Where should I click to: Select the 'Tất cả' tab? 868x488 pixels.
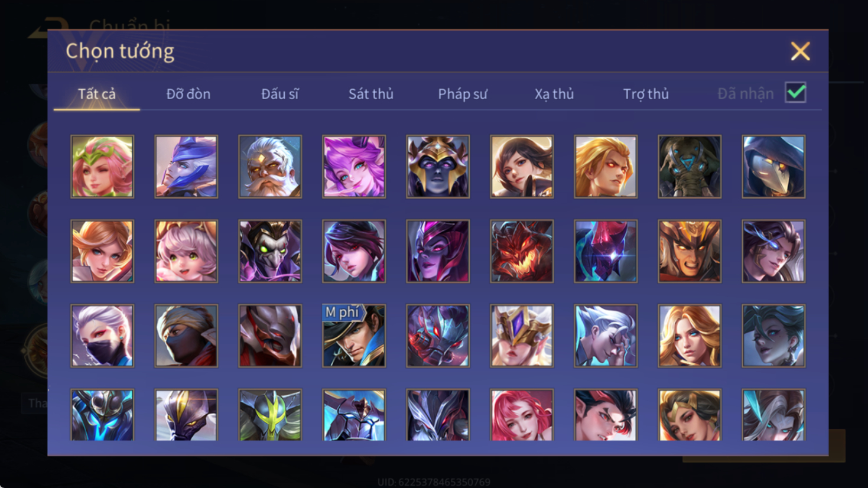pyautogui.click(x=97, y=94)
